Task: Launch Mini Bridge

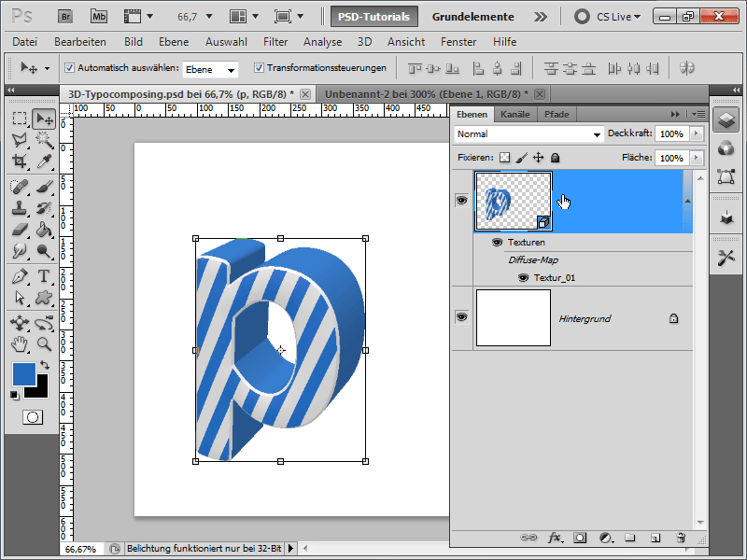Action: pos(99,17)
